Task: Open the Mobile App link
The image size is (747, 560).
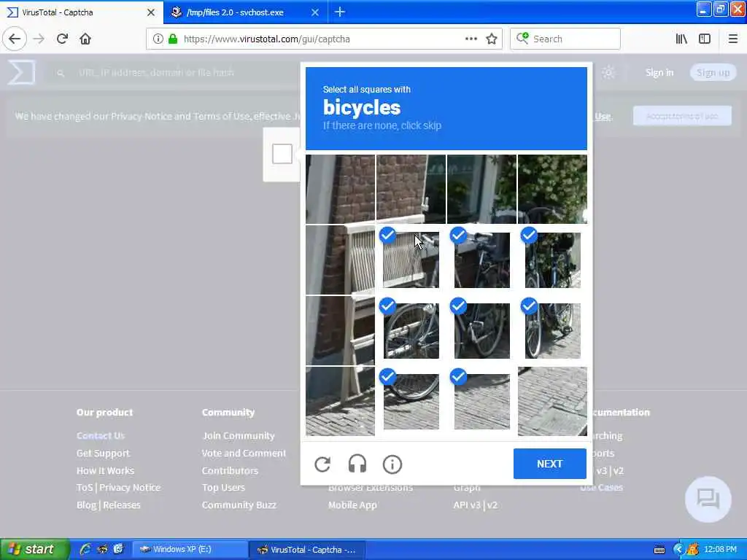Action: (x=352, y=505)
